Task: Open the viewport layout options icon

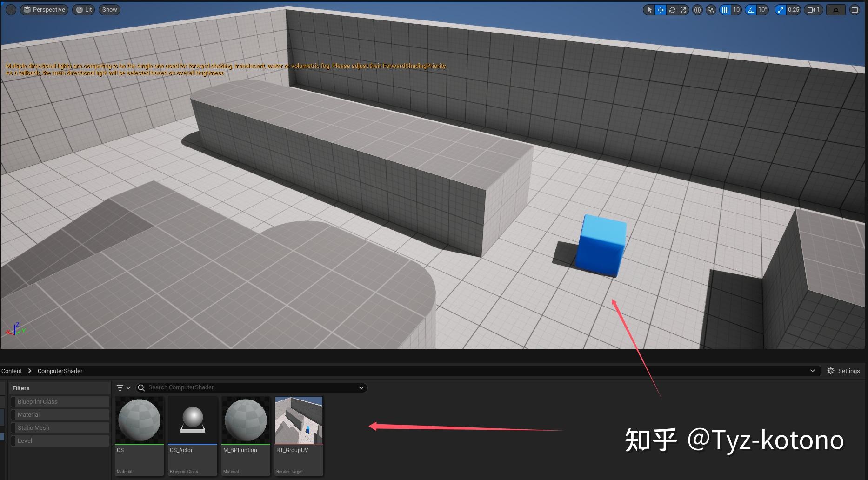Action: point(854,9)
